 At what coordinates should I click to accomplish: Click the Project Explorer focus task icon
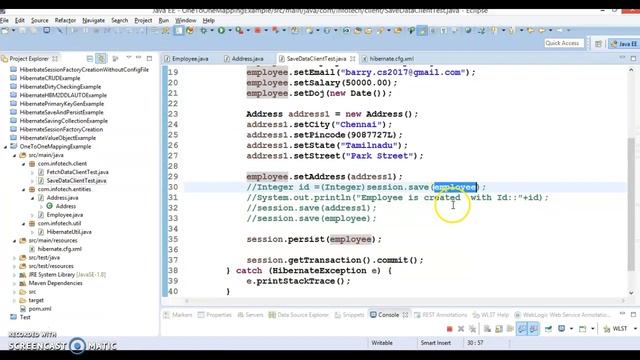click(x=116, y=58)
